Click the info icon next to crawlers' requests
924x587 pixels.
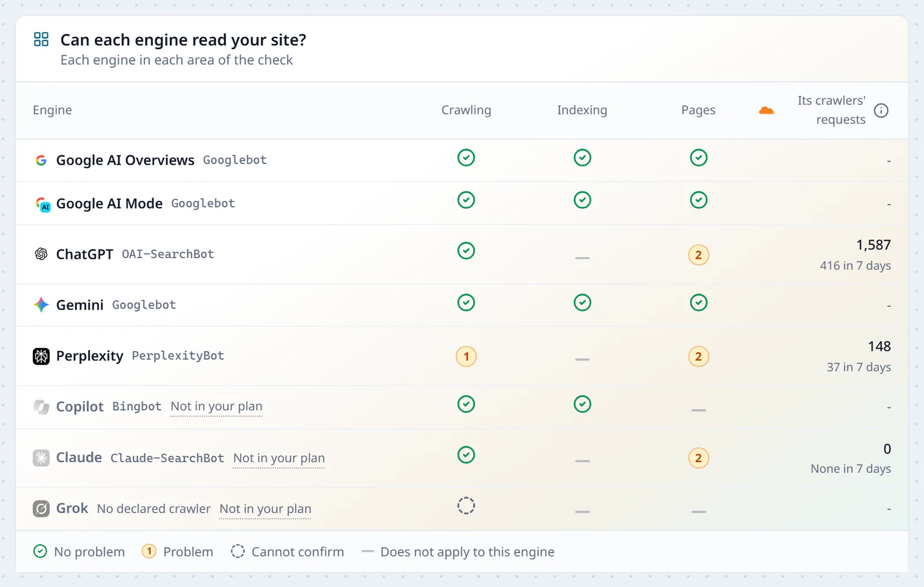(881, 110)
